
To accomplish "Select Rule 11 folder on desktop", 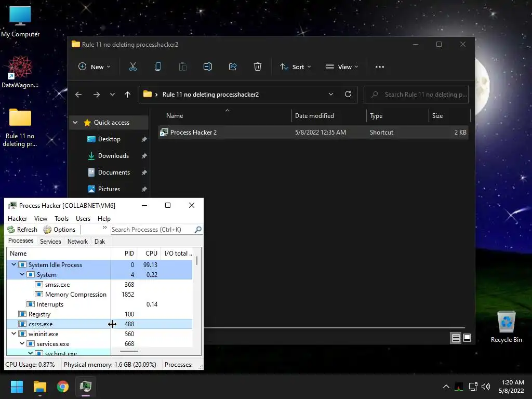I will coord(20,128).
